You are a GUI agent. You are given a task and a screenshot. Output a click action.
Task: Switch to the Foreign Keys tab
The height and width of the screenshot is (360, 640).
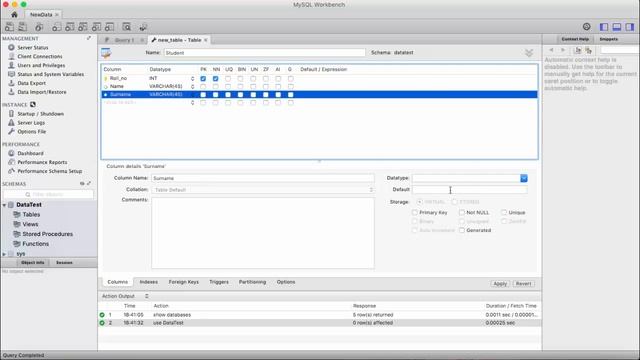tap(184, 282)
